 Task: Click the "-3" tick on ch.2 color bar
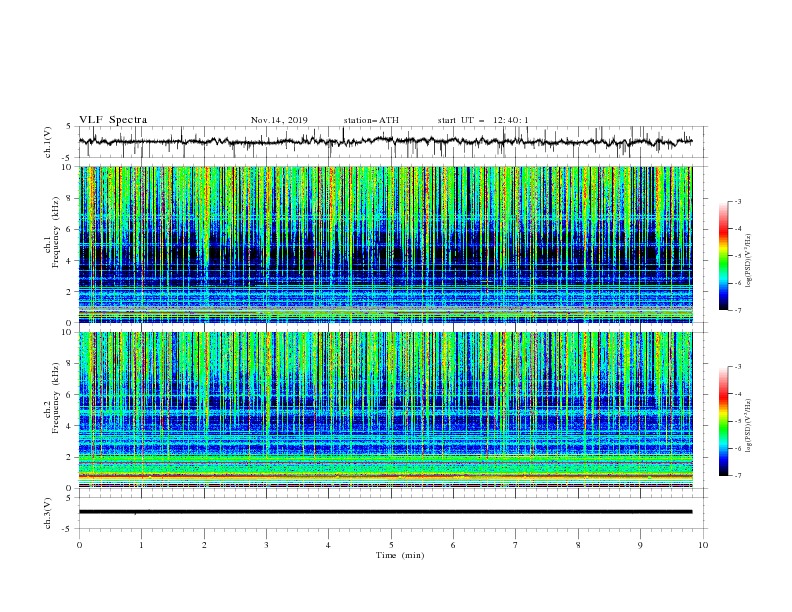737,367
